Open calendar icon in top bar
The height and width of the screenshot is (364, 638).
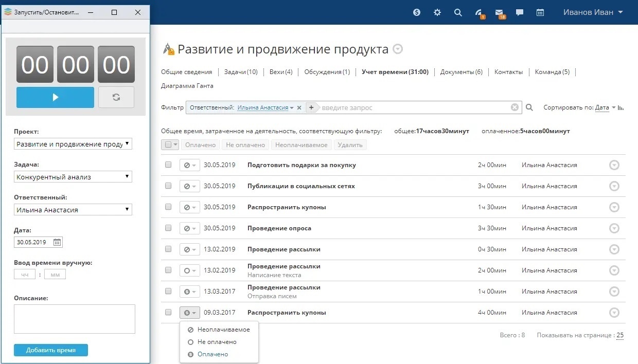(x=540, y=12)
